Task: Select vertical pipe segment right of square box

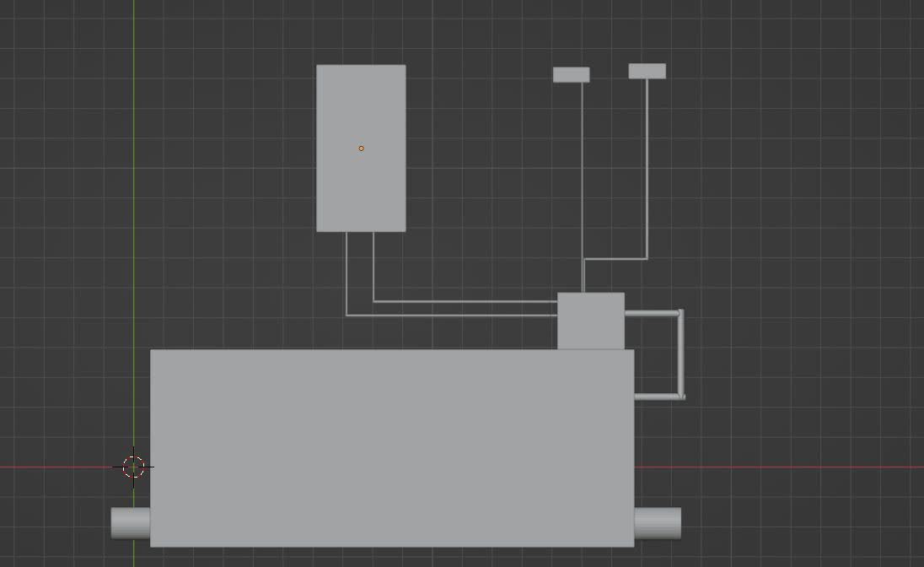Action: 680,354
